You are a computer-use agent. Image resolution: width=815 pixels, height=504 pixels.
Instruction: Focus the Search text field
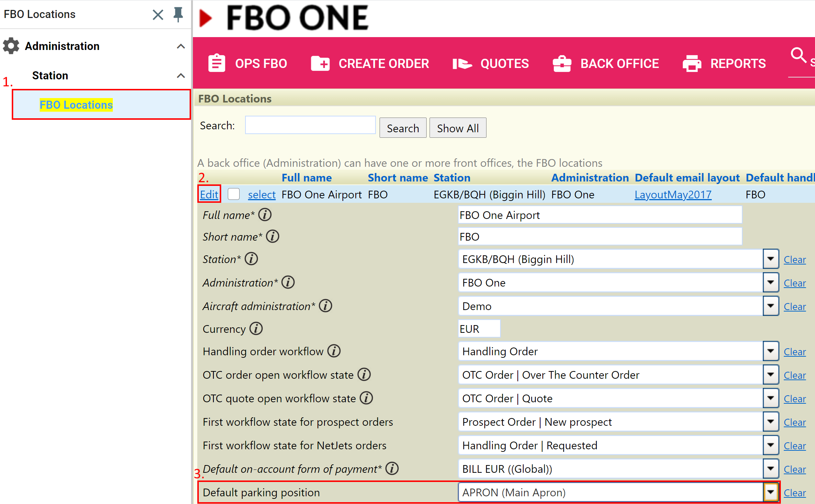pyautogui.click(x=310, y=125)
